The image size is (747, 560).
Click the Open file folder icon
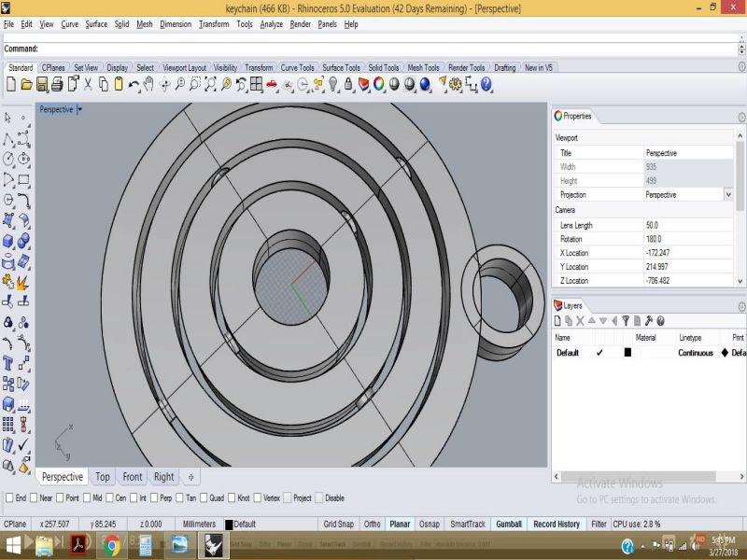(x=26, y=84)
